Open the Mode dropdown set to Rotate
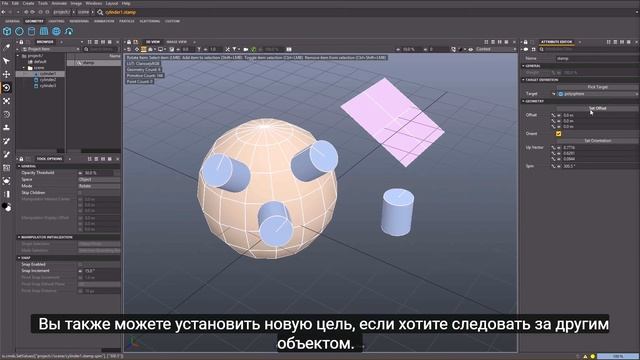Image resolution: width=640 pixels, height=360 pixels. point(99,186)
